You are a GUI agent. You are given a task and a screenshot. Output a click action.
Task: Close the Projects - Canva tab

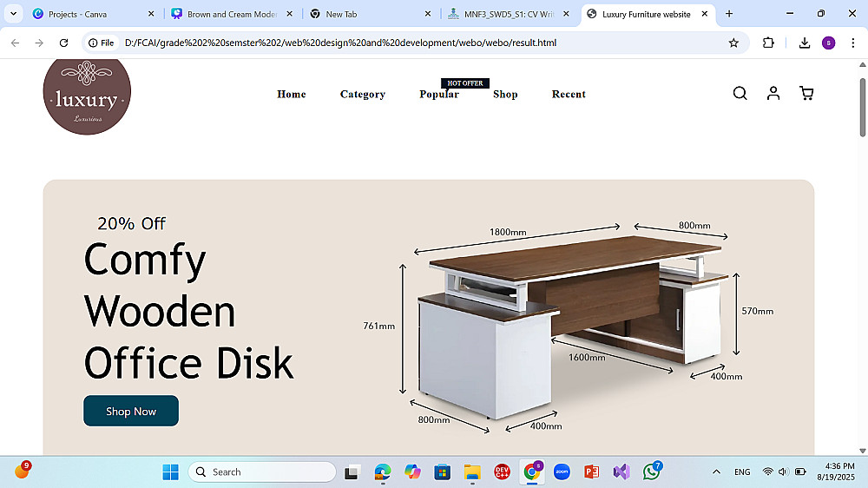(x=151, y=14)
